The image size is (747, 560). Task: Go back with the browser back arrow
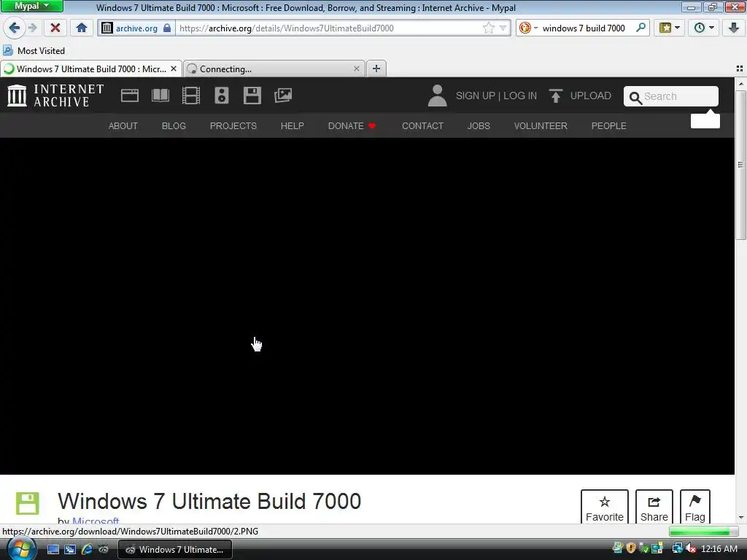pyautogui.click(x=15, y=28)
